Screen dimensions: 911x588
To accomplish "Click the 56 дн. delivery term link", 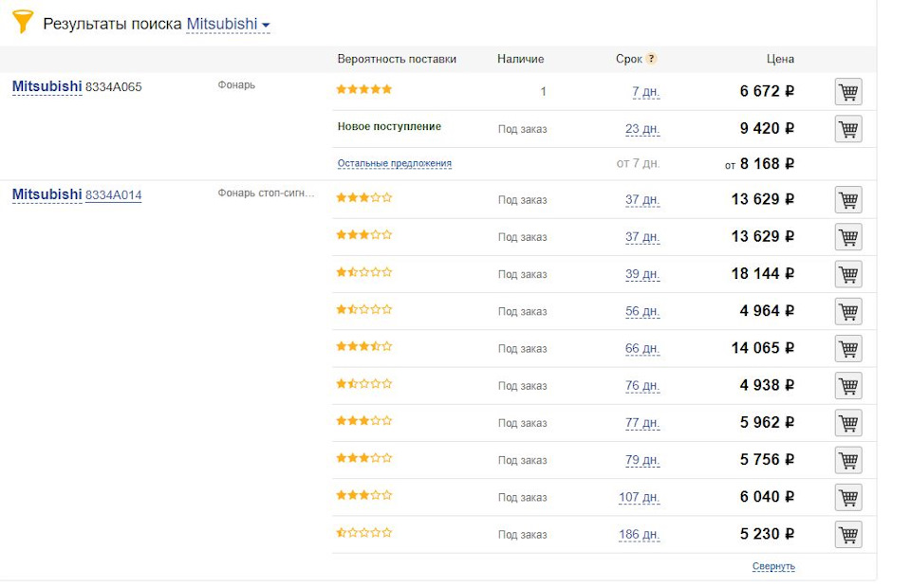I will coord(642,311).
